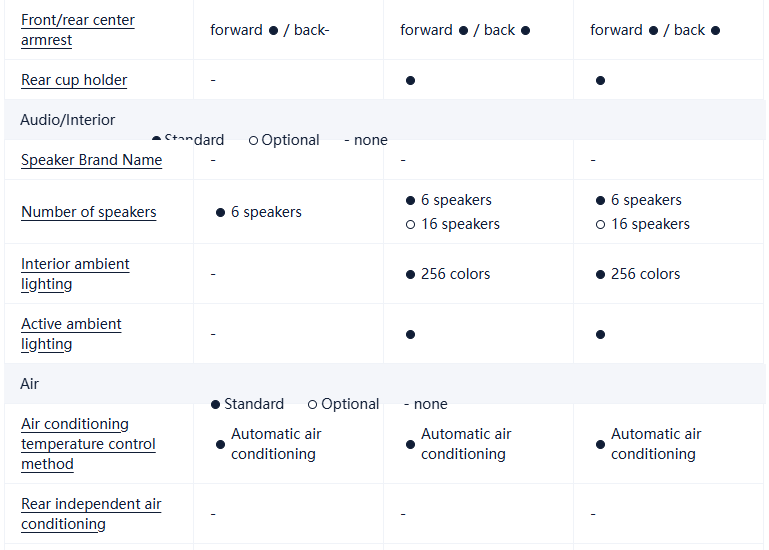Click the Rear cup holder dot in the middle column
769x550 pixels.
click(x=411, y=81)
